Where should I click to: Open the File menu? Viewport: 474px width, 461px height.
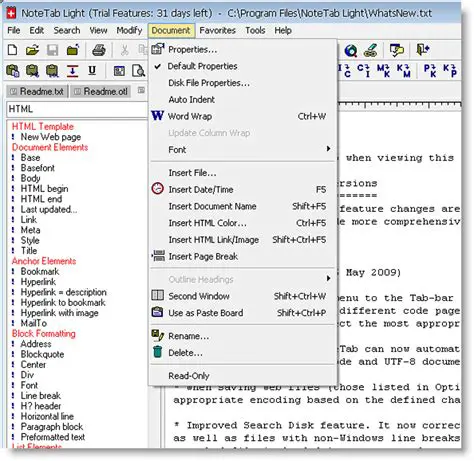click(x=14, y=30)
